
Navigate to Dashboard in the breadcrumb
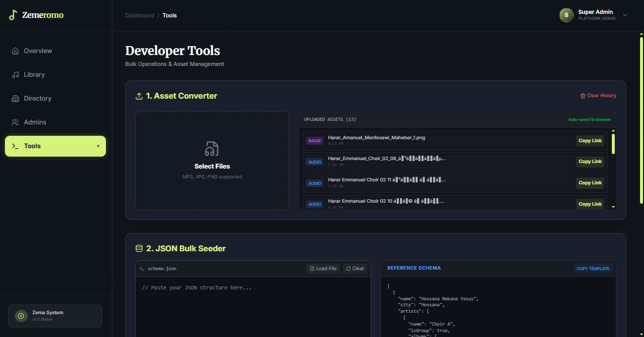140,15
